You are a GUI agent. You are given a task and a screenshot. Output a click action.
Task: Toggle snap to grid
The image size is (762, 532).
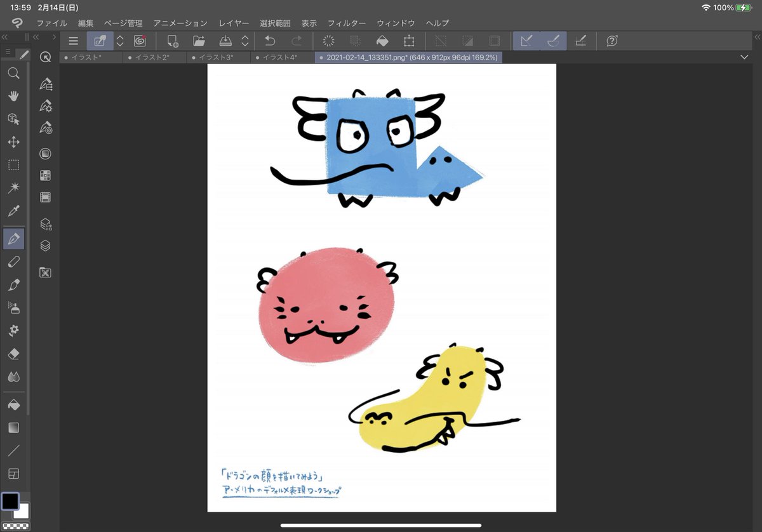[580, 41]
